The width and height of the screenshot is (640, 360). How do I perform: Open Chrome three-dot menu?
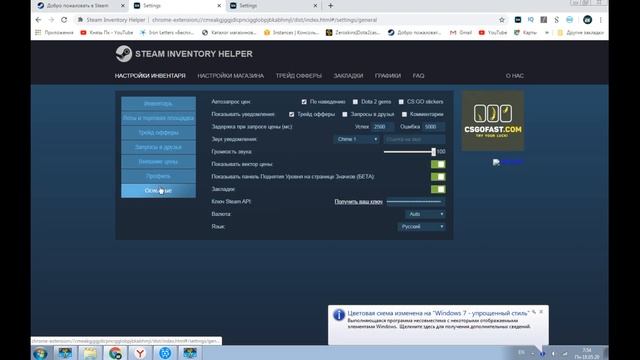[x=600, y=20]
